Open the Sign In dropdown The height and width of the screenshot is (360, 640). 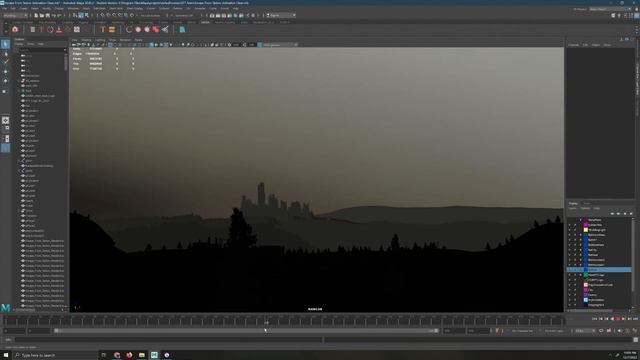point(281,16)
